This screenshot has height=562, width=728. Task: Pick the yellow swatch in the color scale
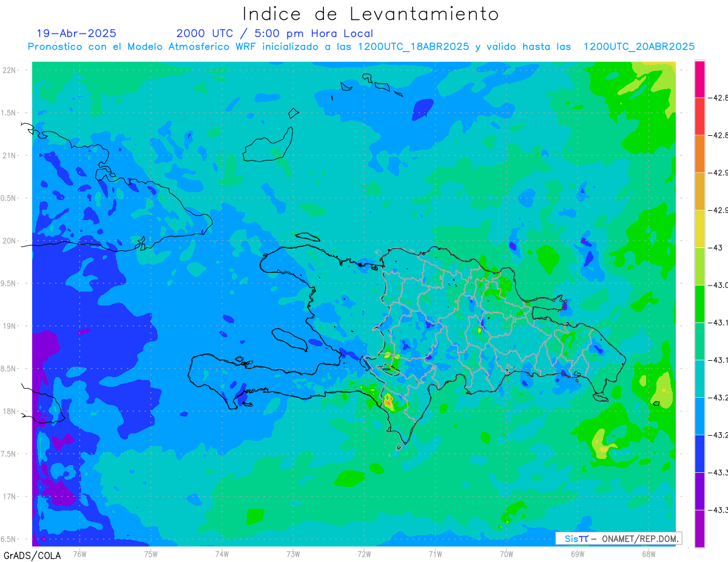[699, 229]
